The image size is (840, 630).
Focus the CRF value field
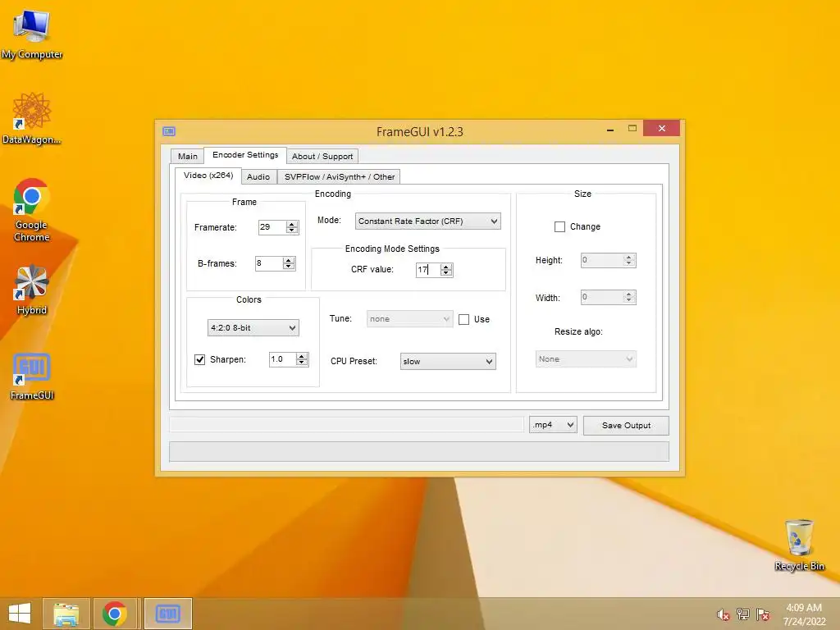(428, 270)
